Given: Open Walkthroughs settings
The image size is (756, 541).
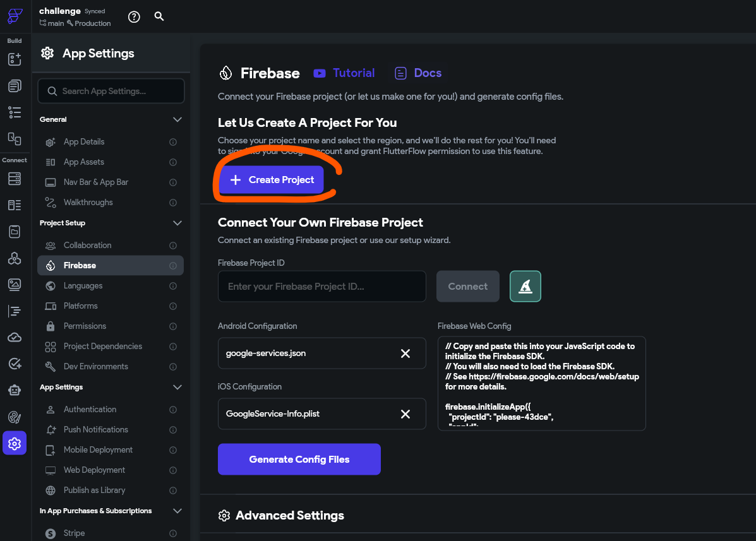Looking at the screenshot, I should click(111, 203).
